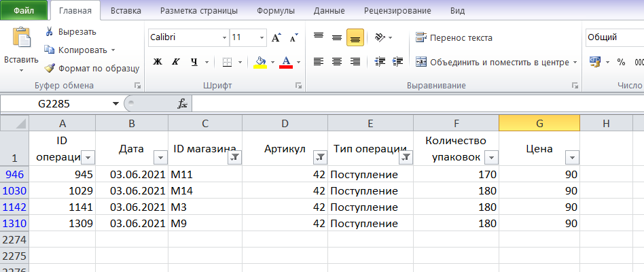Toggle bold (Ж) formatting
Screen dimensions: 644x272
point(158,62)
